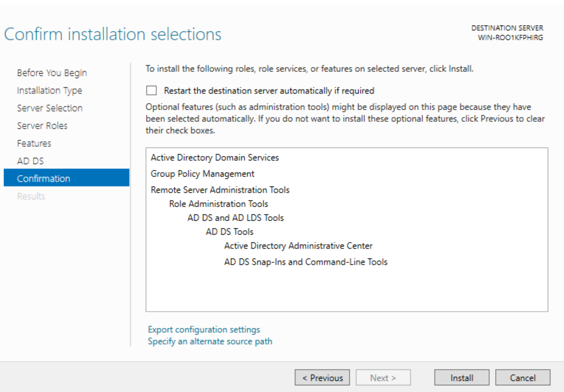Image resolution: width=564 pixels, height=392 pixels.
Task: Click AD DS and AD LDS Tools item
Action: click(235, 218)
